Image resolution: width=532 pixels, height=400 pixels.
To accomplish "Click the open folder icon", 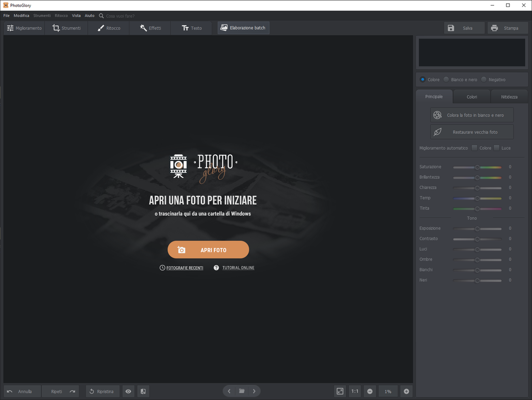I will (242, 391).
